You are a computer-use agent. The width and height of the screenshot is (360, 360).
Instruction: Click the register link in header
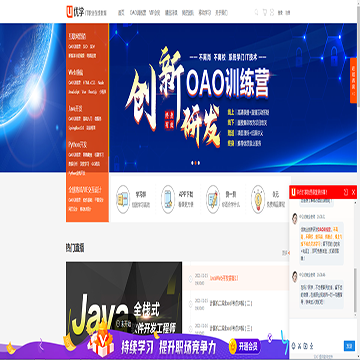(288, 13)
